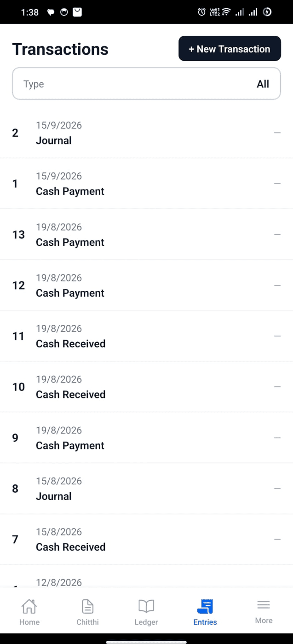
Task: Tap the alarm clock status icon
Action: pyautogui.click(x=201, y=12)
